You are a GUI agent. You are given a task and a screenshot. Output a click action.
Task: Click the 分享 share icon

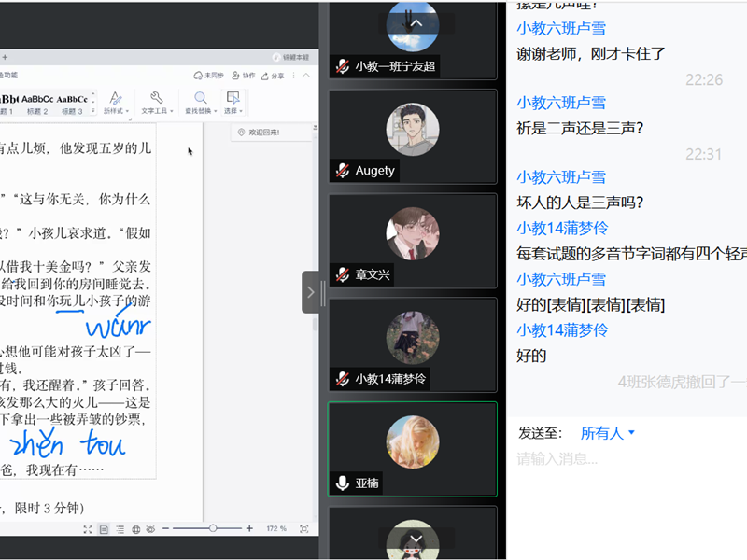click(x=273, y=76)
